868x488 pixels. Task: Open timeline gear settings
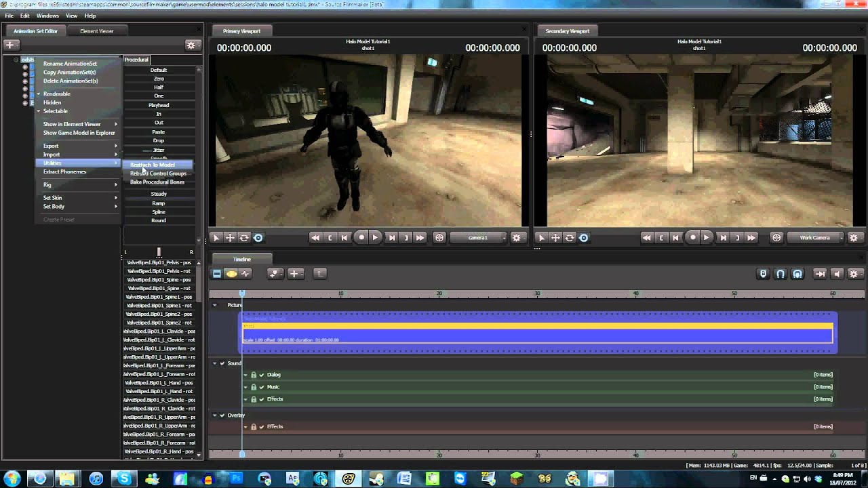click(x=854, y=274)
